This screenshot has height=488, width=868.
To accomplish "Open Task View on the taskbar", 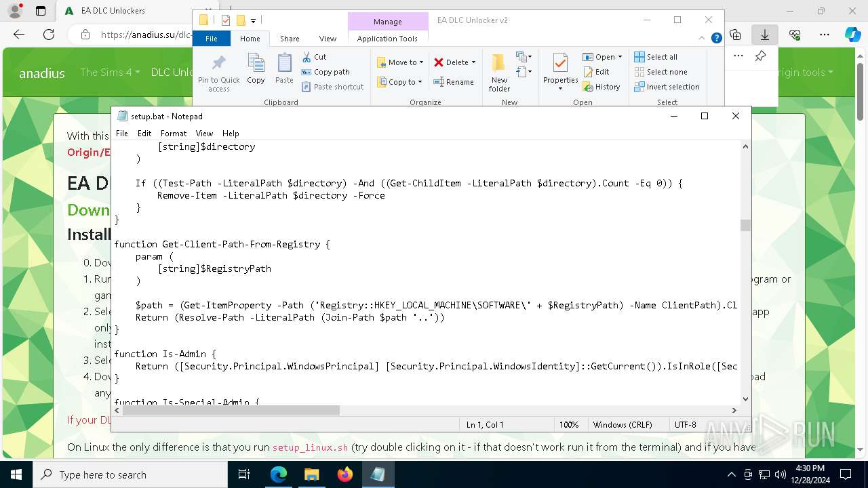I will (244, 474).
